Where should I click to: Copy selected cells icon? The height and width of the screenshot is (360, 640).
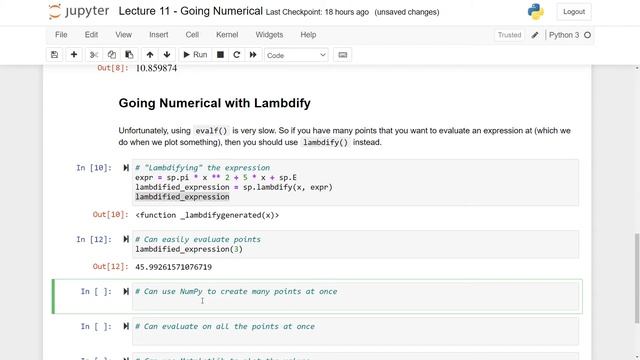click(111, 55)
